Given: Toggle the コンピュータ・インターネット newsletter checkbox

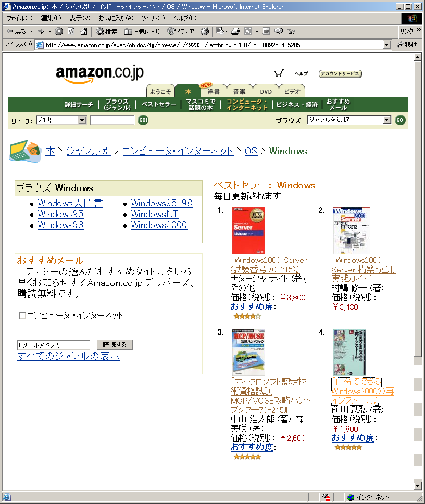Looking at the screenshot, I should (x=22, y=316).
